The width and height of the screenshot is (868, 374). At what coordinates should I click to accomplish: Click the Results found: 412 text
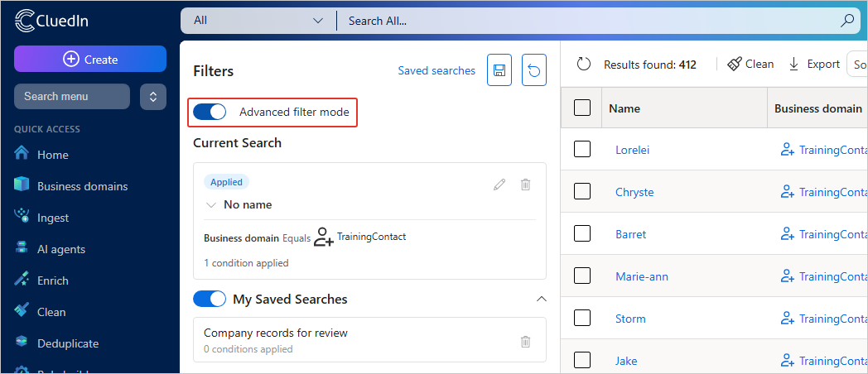click(650, 65)
